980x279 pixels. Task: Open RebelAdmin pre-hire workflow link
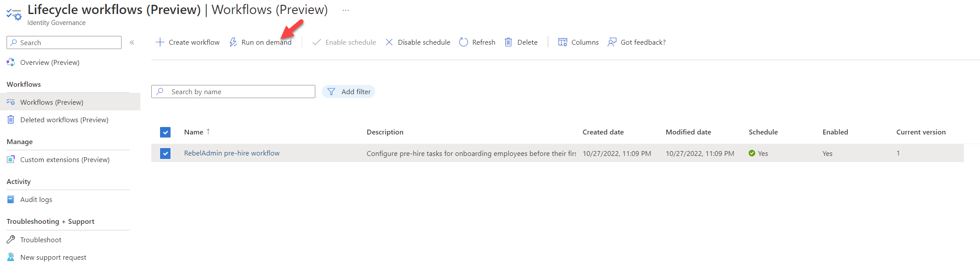232,153
